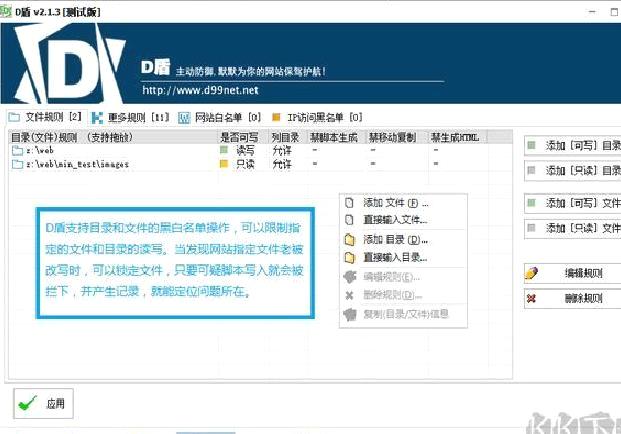This screenshot has height=434, width=621.
Task: Click the 禁脚本生成 column header
Action: click(x=337, y=137)
